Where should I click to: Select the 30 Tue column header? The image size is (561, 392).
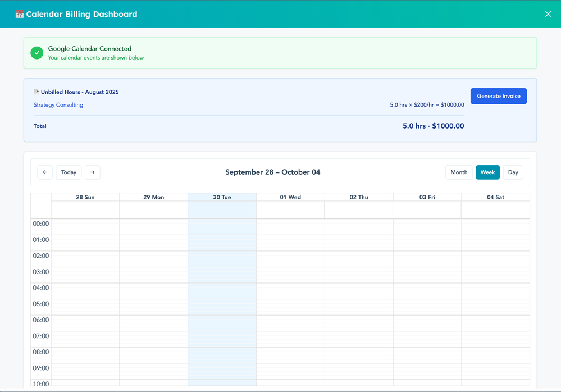[x=222, y=197]
